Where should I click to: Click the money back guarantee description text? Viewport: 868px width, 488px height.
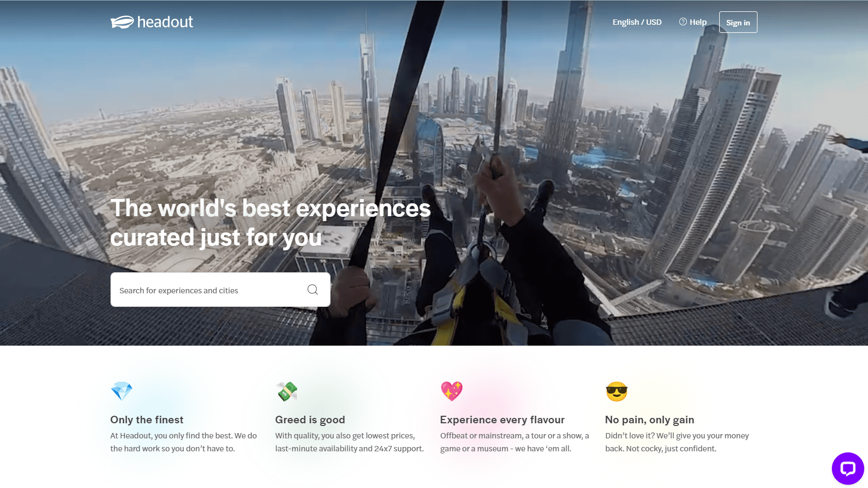[677, 442]
